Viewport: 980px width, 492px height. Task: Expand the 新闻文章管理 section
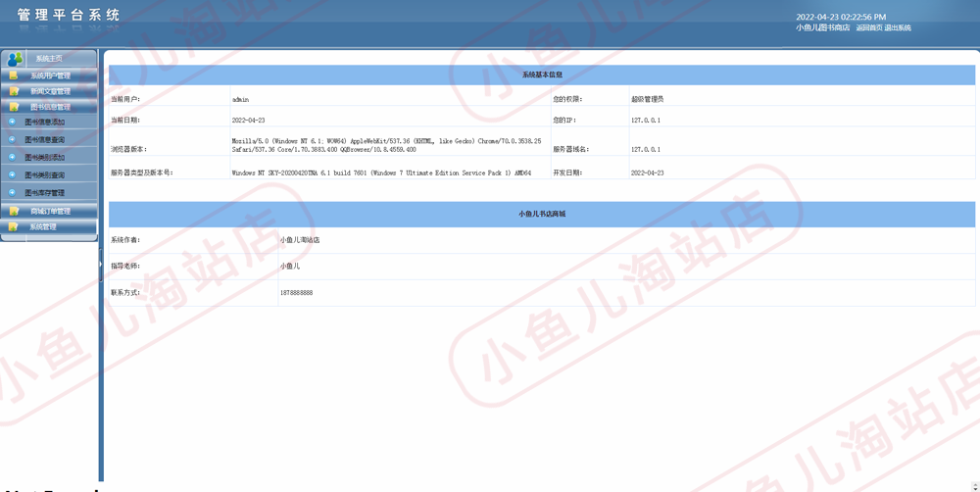pos(51,91)
